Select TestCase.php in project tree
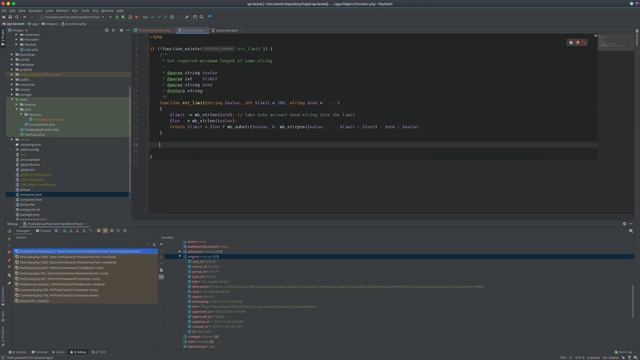The width and height of the screenshot is (640, 360). (x=32, y=135)
